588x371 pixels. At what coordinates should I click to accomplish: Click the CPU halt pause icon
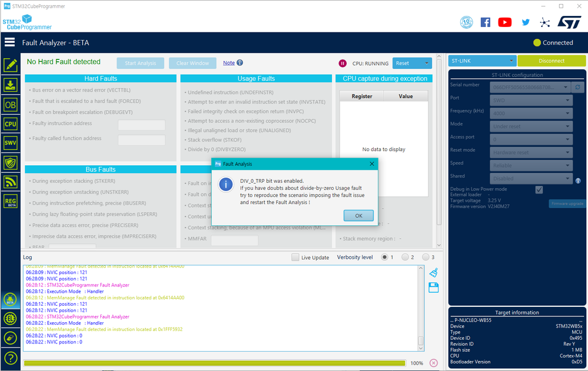click(x=343, y=63)
